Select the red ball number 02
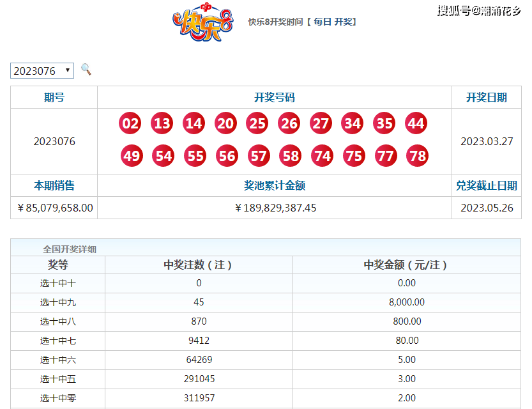 (130, 123)
